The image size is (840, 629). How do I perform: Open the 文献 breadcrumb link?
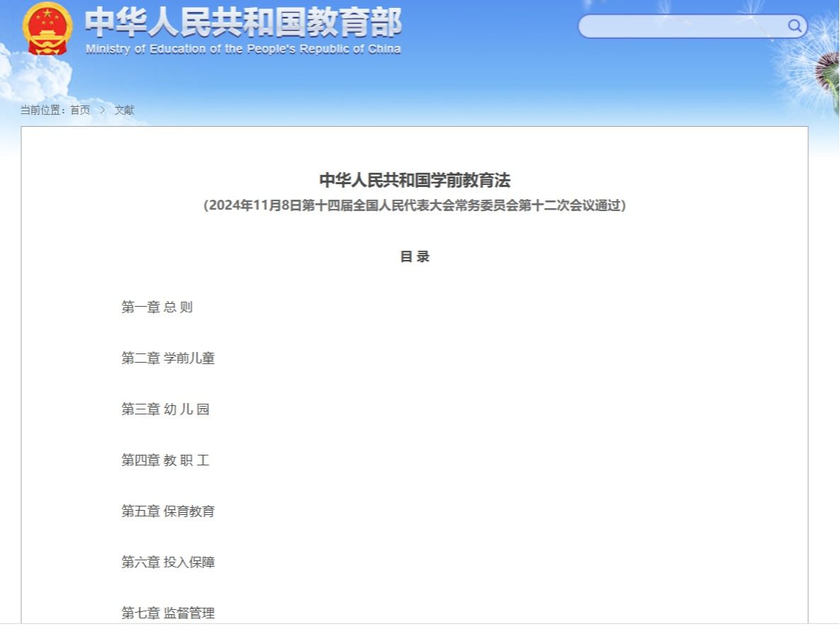coord(125,110)
